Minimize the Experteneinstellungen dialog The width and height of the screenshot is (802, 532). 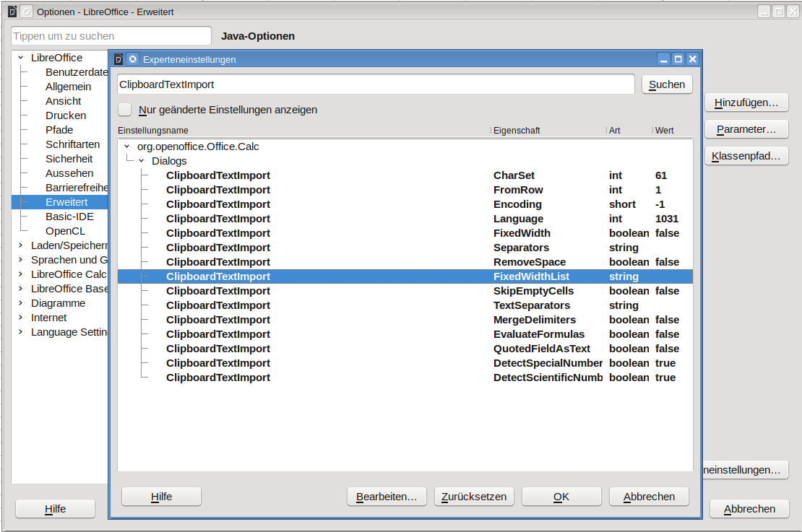(663, 59)
